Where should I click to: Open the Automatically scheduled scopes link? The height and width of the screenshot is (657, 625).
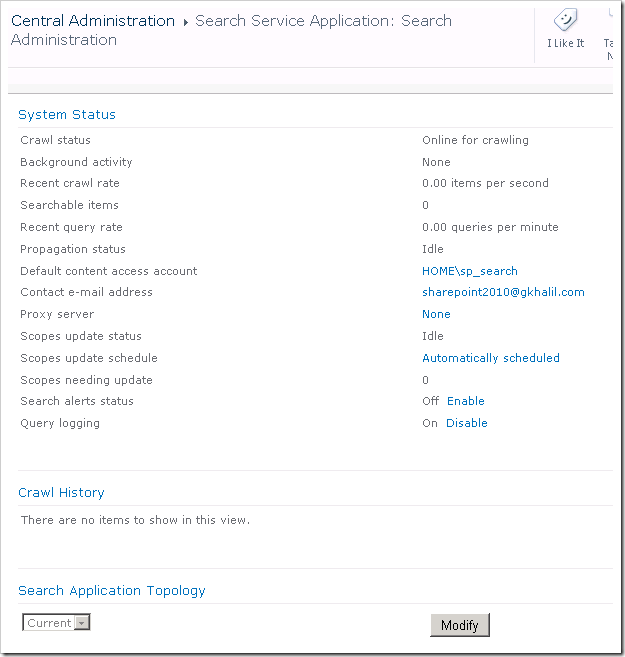(x=491, y=358)
